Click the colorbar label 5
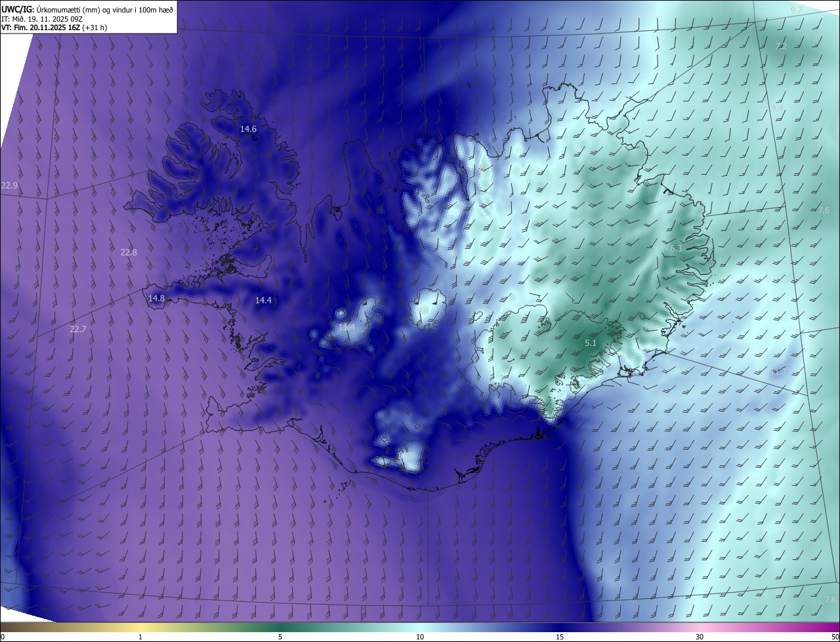The width and height of the screenshot is (840, 642). (x=280, y=637)
